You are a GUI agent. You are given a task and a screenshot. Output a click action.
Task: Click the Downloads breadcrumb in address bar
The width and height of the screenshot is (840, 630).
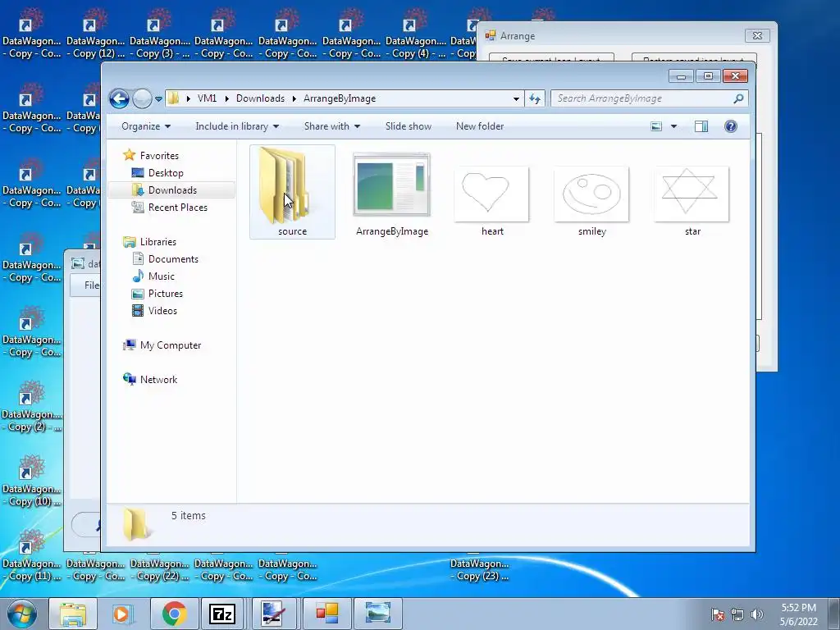click(260, 98)
